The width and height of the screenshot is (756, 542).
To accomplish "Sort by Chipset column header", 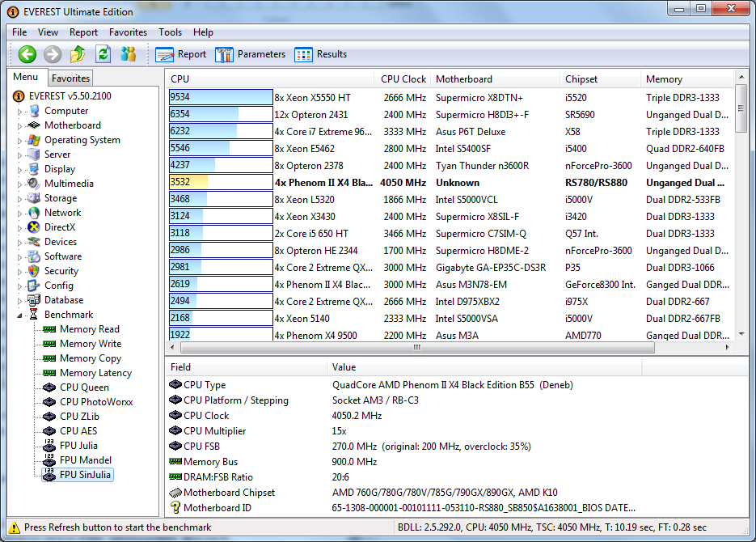I will (600, 79).
